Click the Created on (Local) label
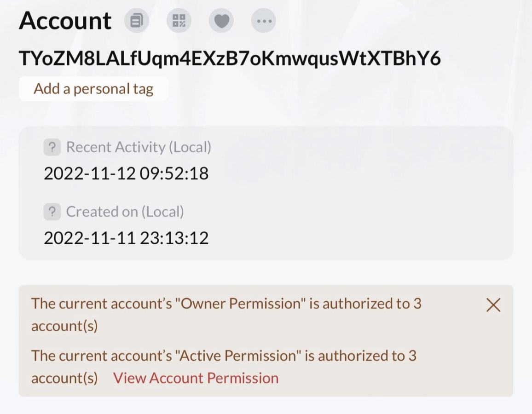Screen dimensions: 532x414 (x=125, y=212)
